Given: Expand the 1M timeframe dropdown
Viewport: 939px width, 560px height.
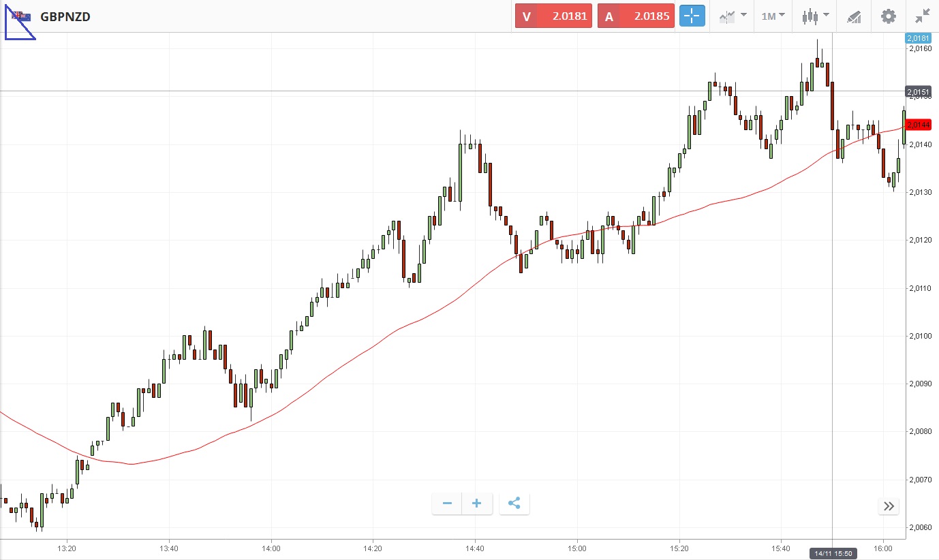Looking at the screenshot, I should (773, 16).
